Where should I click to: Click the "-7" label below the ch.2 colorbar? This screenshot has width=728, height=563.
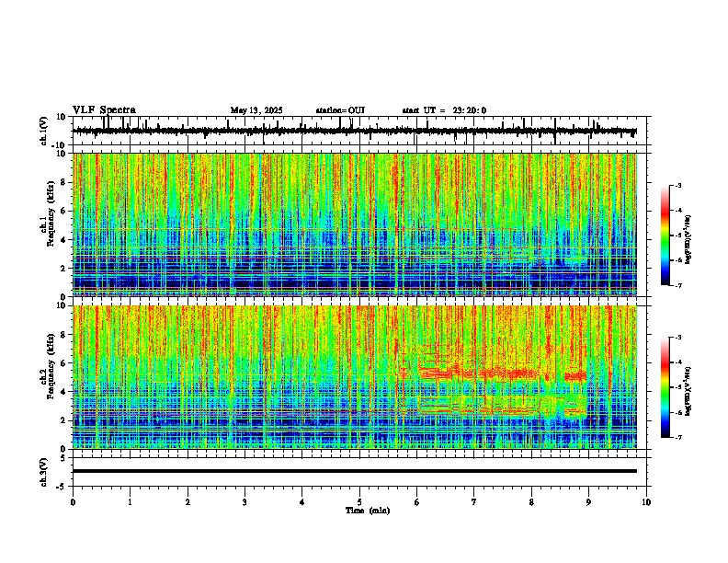pyautogui.click(x=677, y=438)
